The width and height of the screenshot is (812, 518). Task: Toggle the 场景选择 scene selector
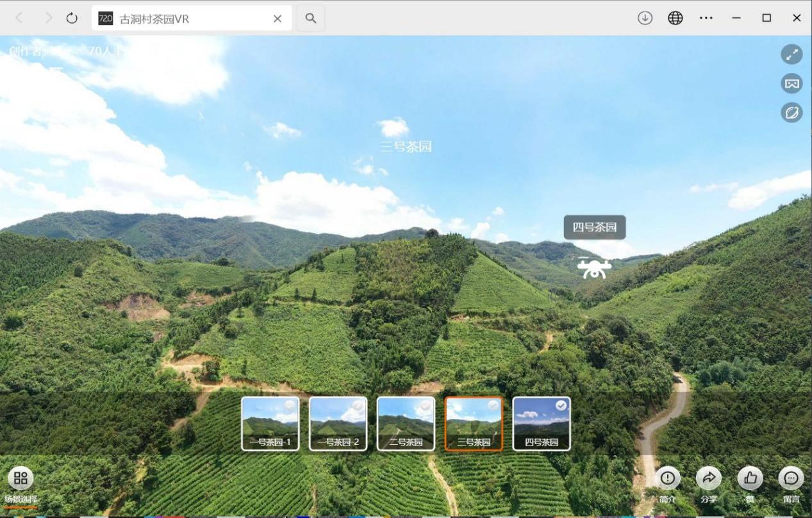pyautogui.click(x=21, y=478)
